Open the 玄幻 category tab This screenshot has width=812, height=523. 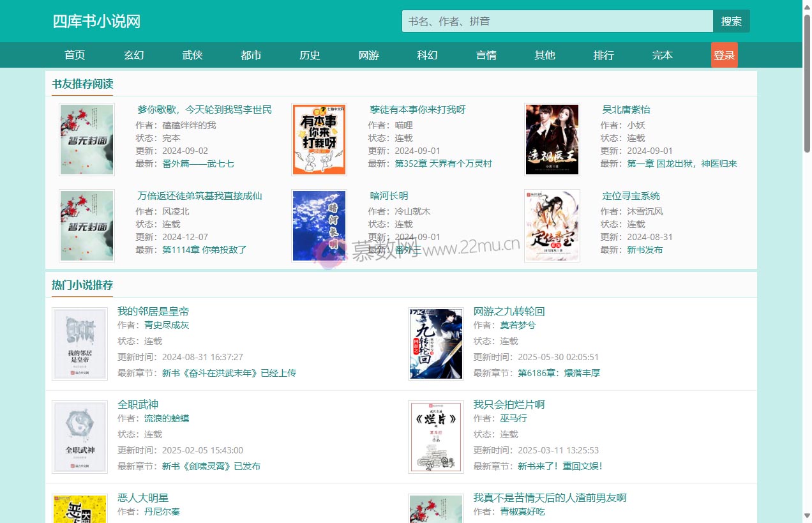pyautogui.click(x=133, y=55)
